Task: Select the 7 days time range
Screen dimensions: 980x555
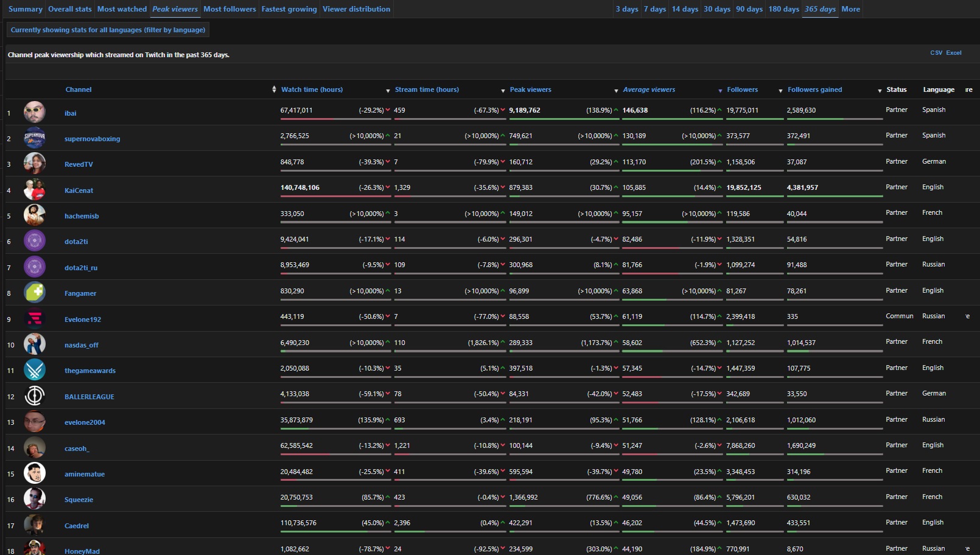Action: click(655, 9)
